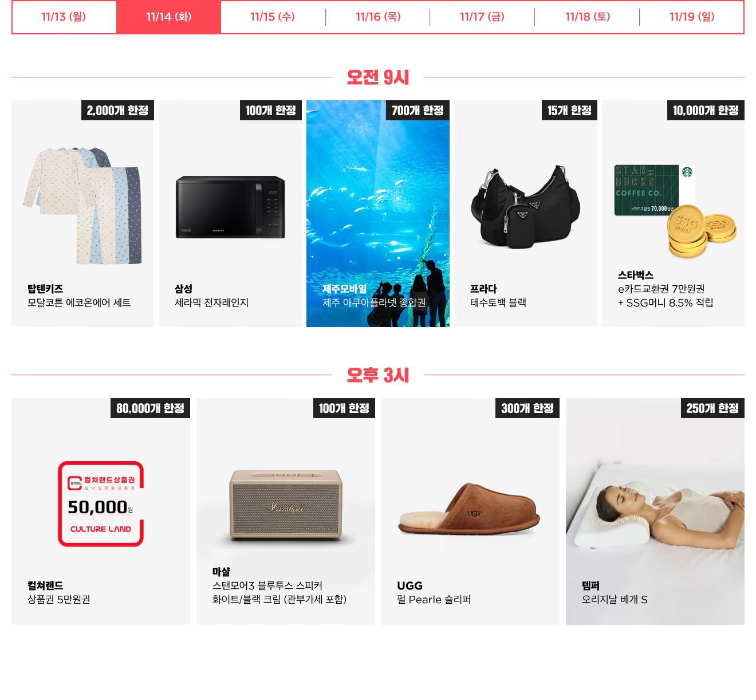Open the 펄 Pearle 슬리퍼 product link

click(x=434, y=599)
